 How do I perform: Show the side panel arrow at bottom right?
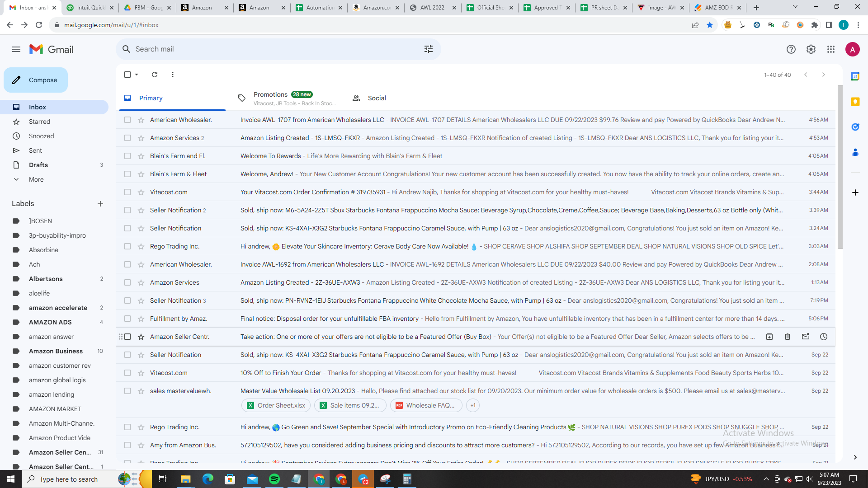pos(855,457)
